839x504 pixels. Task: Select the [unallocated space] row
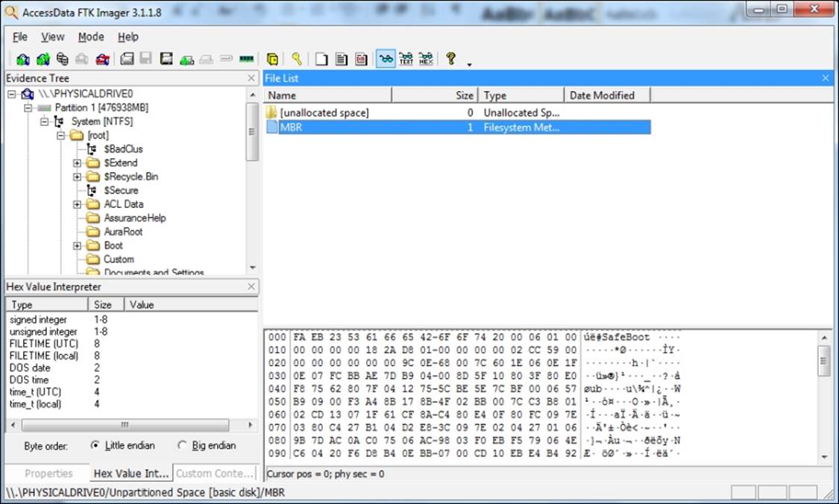[457, 113]
